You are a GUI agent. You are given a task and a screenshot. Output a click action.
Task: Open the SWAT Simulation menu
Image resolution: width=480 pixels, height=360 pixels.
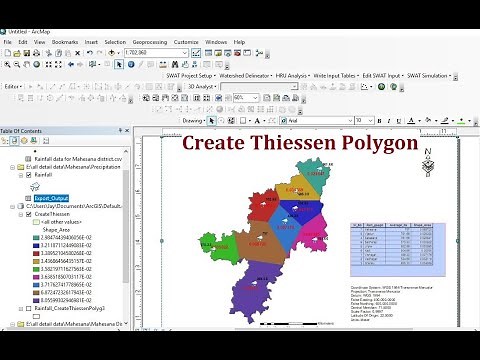click(x=429, y=76)
